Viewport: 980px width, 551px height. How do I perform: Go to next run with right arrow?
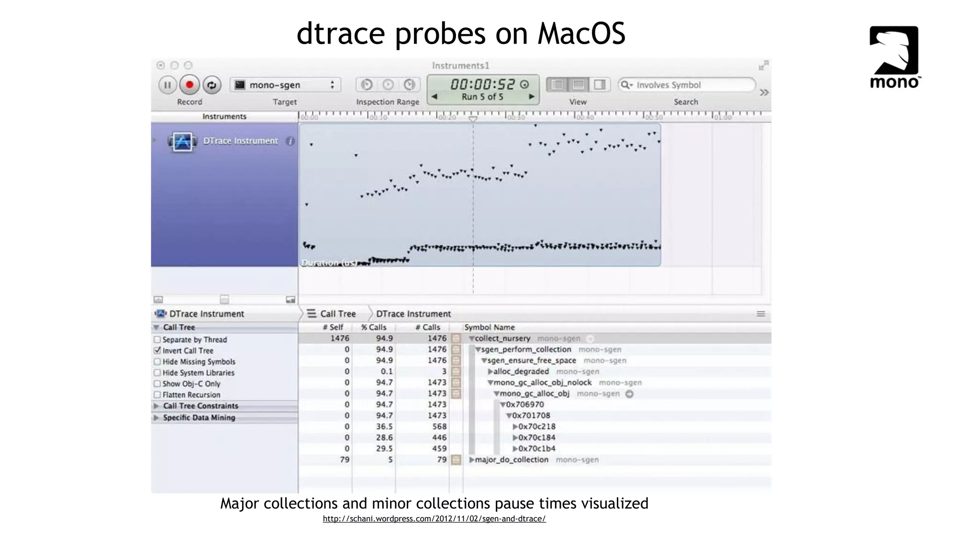tap(531, 97)
